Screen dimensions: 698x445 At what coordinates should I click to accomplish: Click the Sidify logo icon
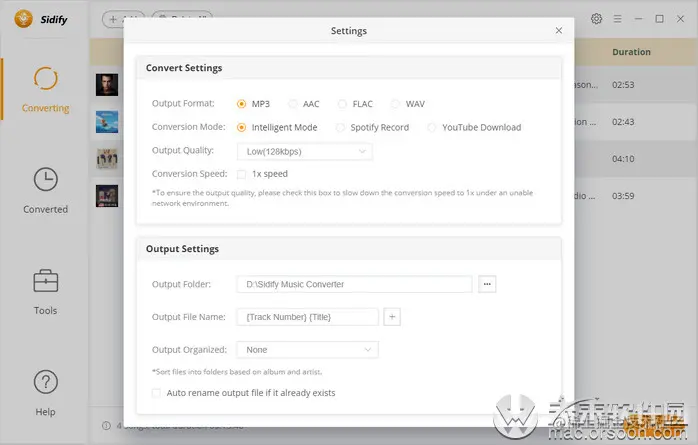point(23,19)
